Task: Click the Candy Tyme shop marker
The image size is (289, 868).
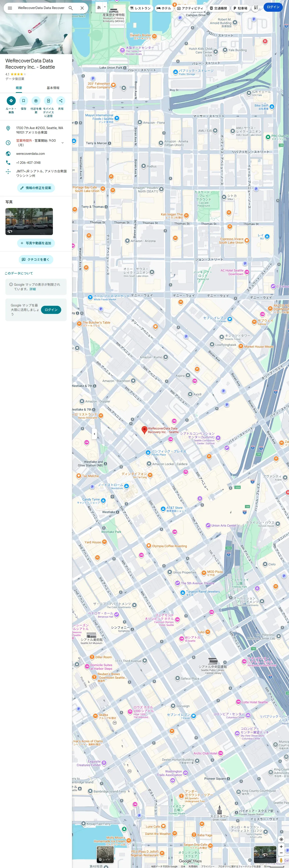Action: (103, 501)
